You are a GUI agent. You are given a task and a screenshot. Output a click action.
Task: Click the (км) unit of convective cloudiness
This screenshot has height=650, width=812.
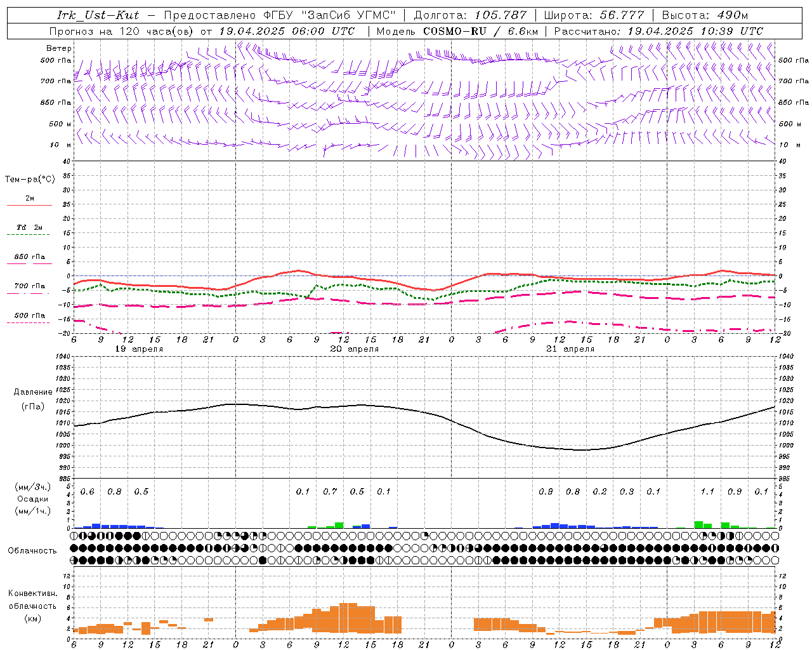[32, 618]
